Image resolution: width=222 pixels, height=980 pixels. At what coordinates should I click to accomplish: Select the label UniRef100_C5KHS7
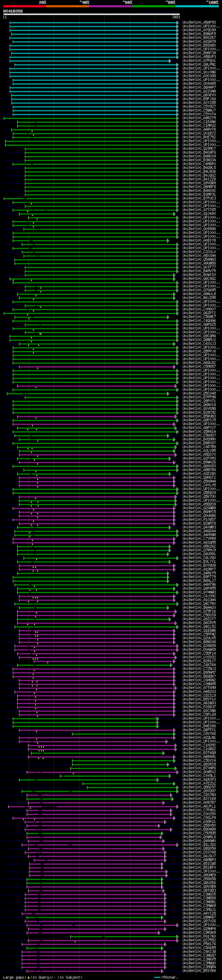(x=199, y=436)
